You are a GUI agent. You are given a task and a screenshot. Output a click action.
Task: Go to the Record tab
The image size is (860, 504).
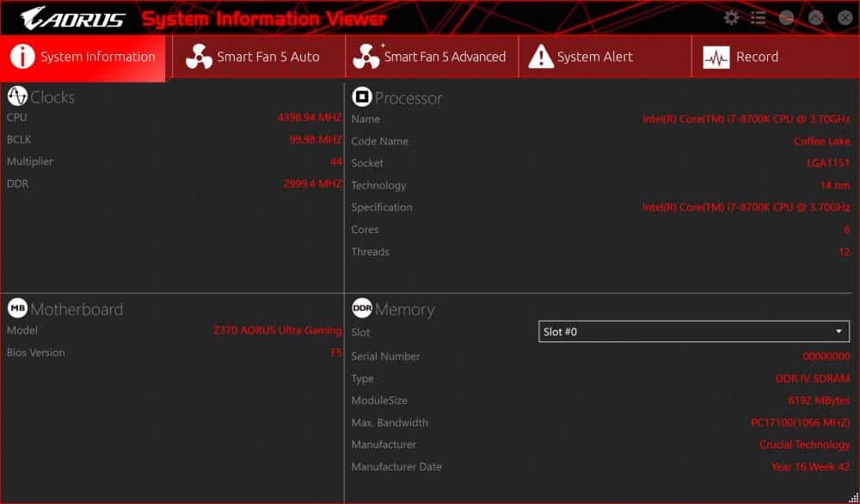tap(776, 57)
